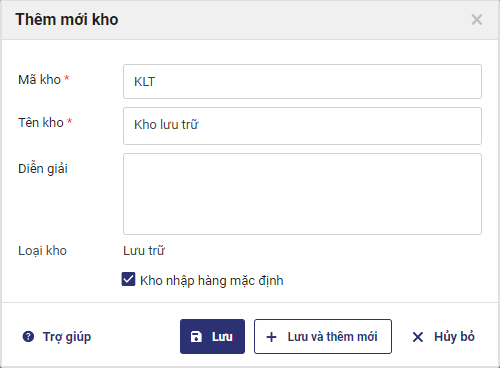Click the question mark help icon
The image size is (500, 368).
pos(28,337)
